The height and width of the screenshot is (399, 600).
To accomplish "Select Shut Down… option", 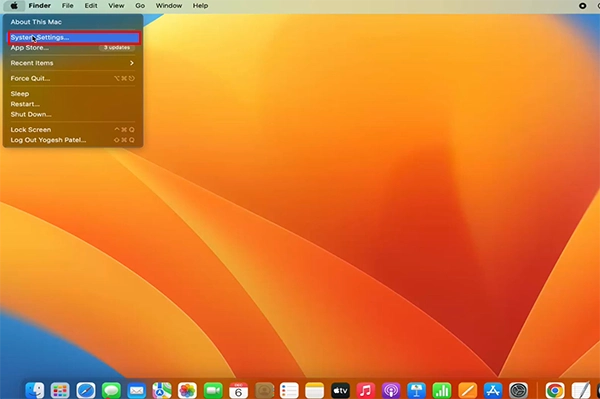I will pos(73,114).
